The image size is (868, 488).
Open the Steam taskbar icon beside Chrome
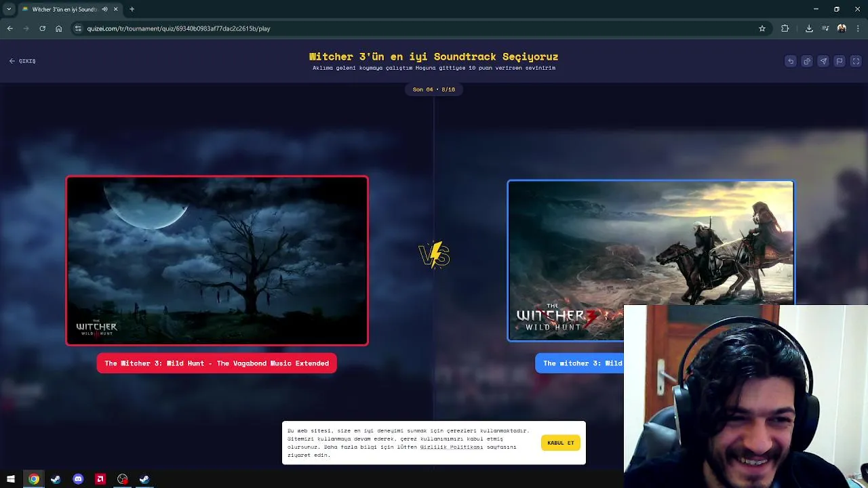56,479
